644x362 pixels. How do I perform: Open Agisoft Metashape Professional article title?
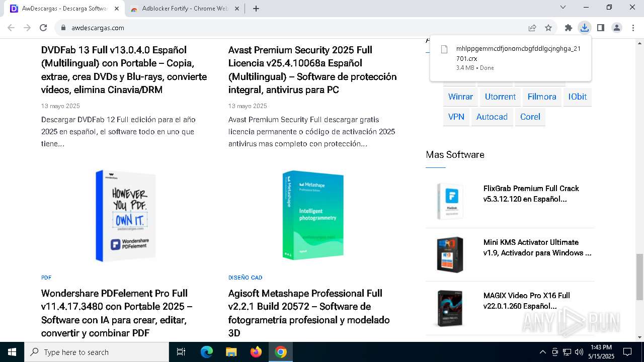pyautogui.click(x=309, y=313)
